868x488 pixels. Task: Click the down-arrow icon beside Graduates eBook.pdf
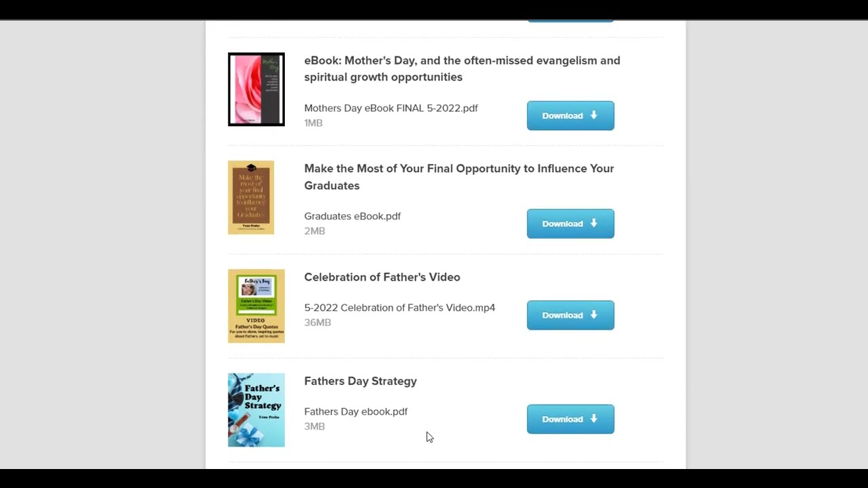(x=593, y=223)
